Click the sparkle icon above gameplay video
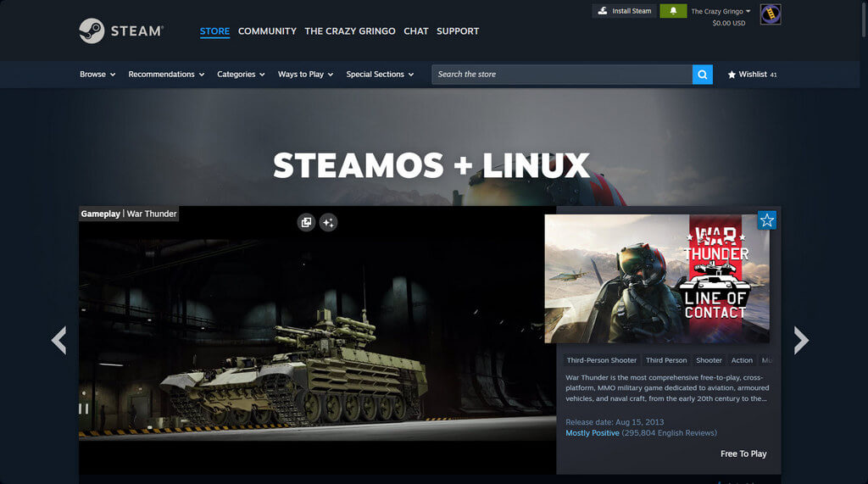 pos(328,222)
